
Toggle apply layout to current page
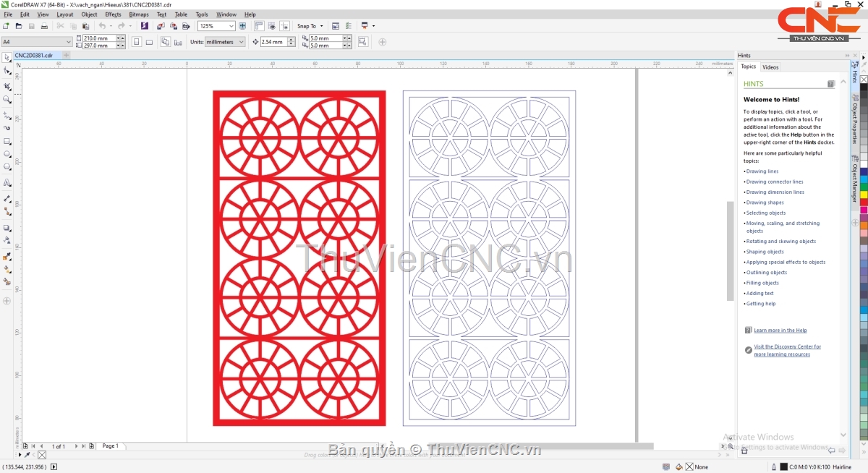[x=178, y=42]
